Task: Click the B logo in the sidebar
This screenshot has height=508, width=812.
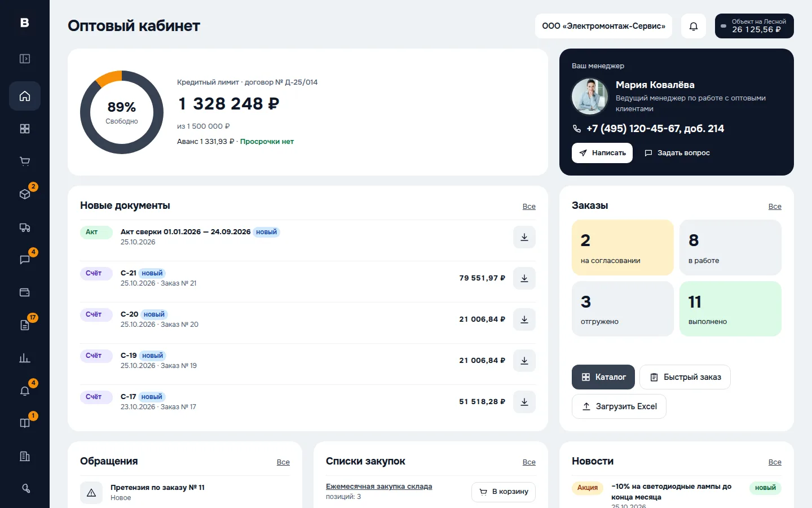Action: click(x=25, y=23)
